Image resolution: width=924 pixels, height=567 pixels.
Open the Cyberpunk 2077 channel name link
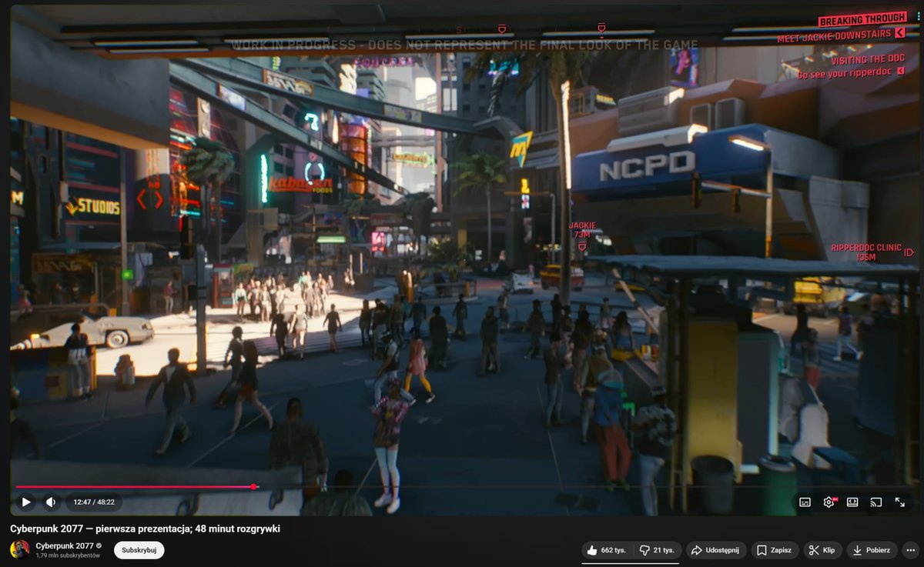coord(64,545)
